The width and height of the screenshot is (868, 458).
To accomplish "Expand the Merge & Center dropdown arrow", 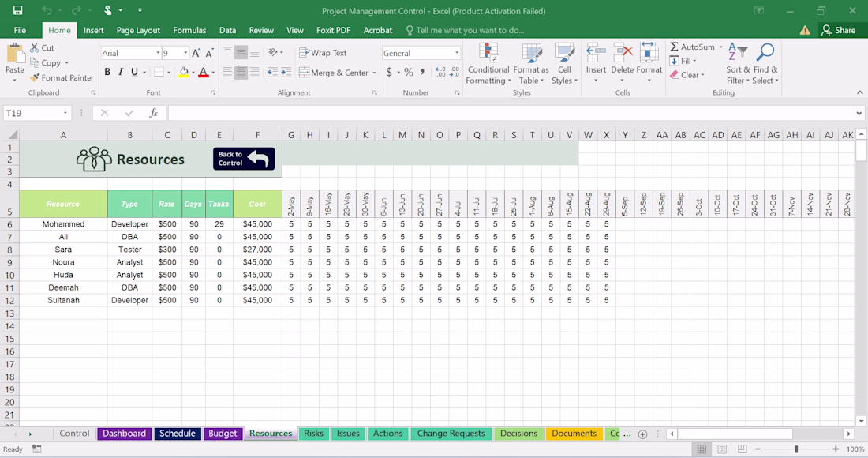I will [374, 73].
